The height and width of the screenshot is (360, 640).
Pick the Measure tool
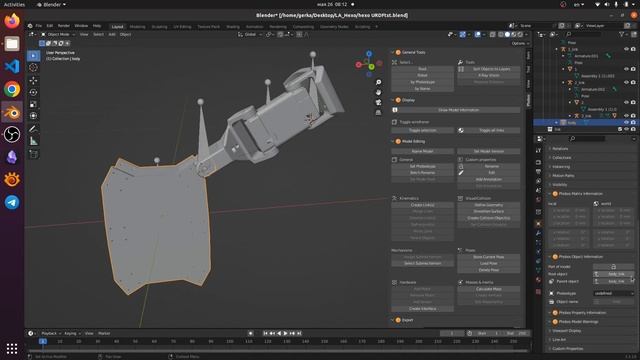[33, 141]
